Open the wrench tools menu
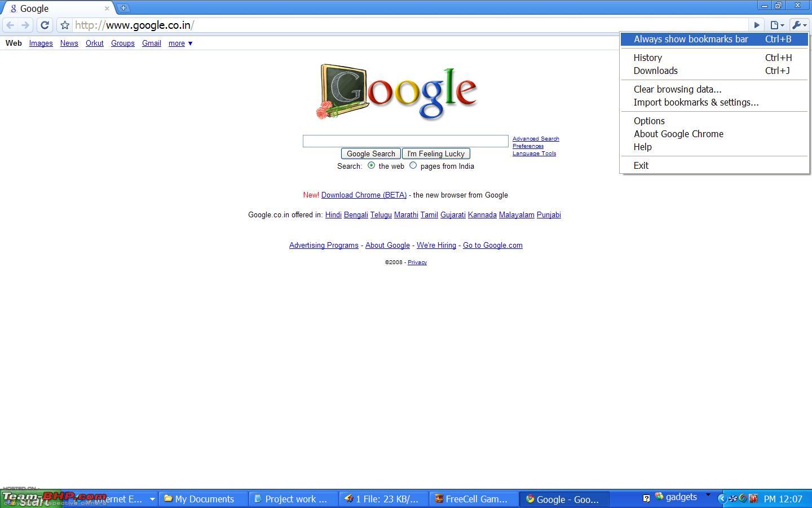 pos(799,25)
